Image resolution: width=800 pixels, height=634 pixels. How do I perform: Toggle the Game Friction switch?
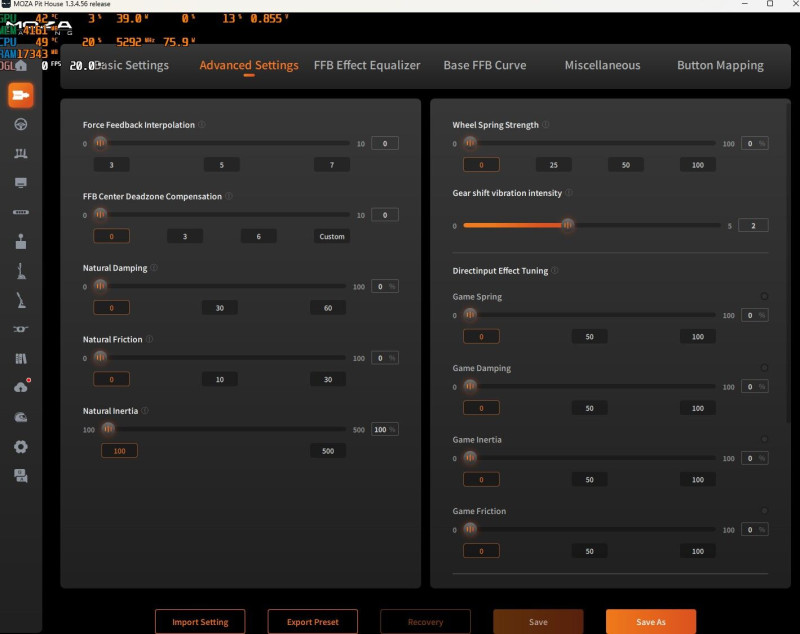[764, 511]
